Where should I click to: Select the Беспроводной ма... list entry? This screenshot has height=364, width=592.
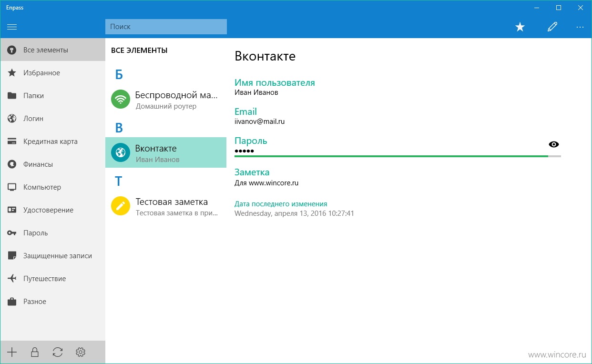[166, 99]
